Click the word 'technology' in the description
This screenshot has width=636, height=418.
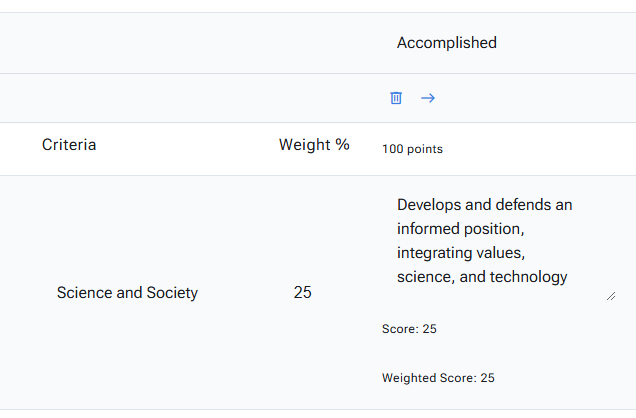coord(529,277)
